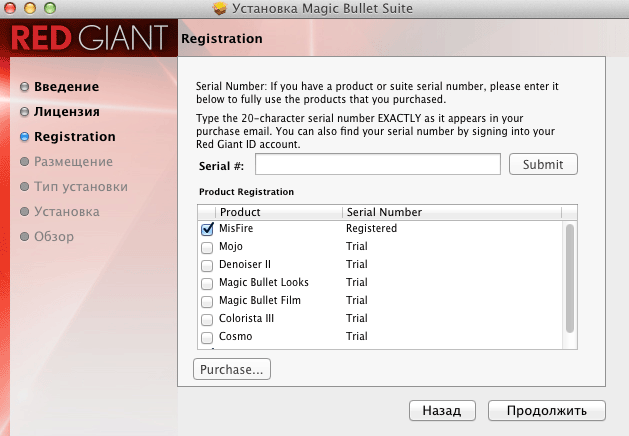The image size is (629, 436).
Task: Click the product list vertical scrollbar
Action: tap(570, 278)
